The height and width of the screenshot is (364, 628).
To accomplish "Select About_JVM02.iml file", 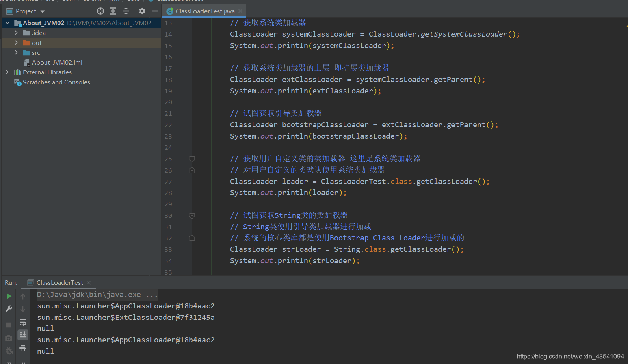I will pos(57,62).
